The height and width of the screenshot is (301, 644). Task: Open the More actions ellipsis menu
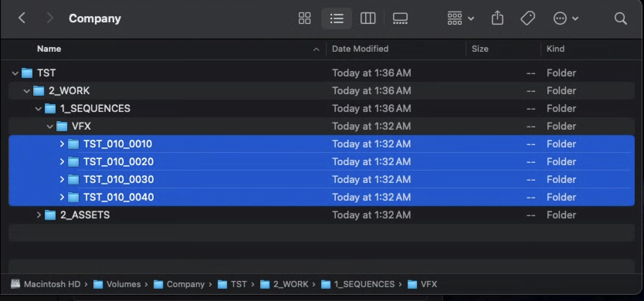(565, 18)
